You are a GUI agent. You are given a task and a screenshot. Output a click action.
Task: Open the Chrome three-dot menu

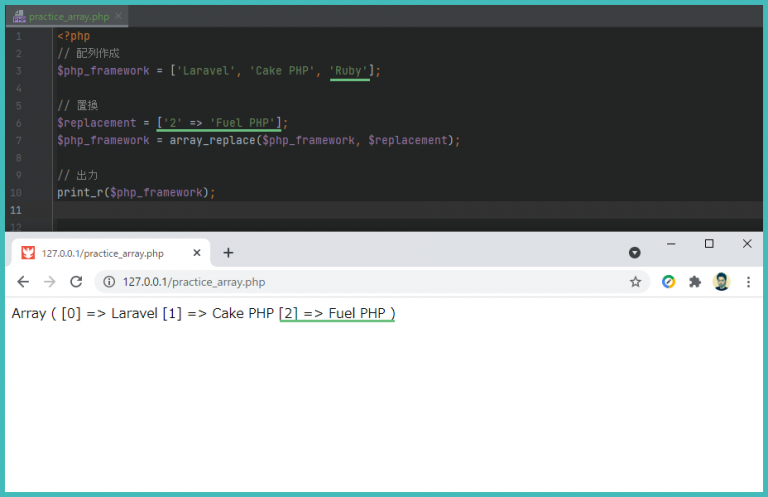click(748, 282)
